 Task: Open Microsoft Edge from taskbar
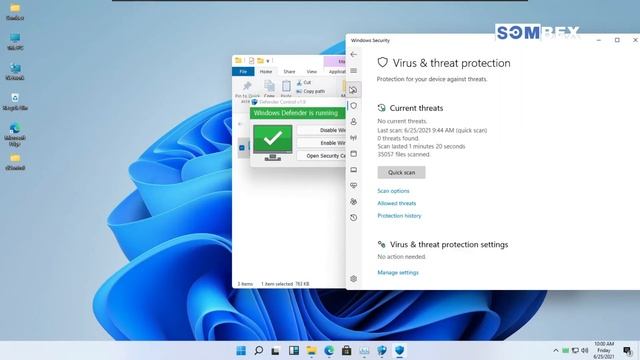point(329,350)
